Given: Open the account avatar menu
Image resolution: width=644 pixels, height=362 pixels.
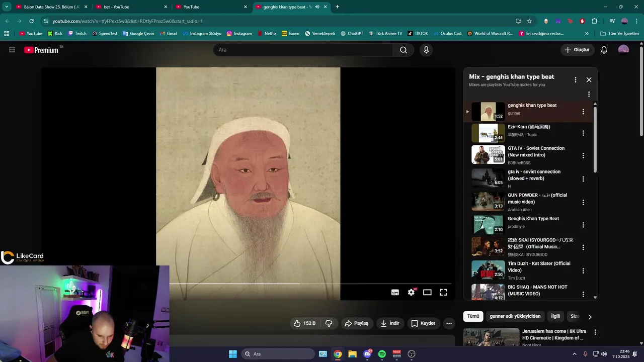Looking at the screenshot, I should (623, 50).
